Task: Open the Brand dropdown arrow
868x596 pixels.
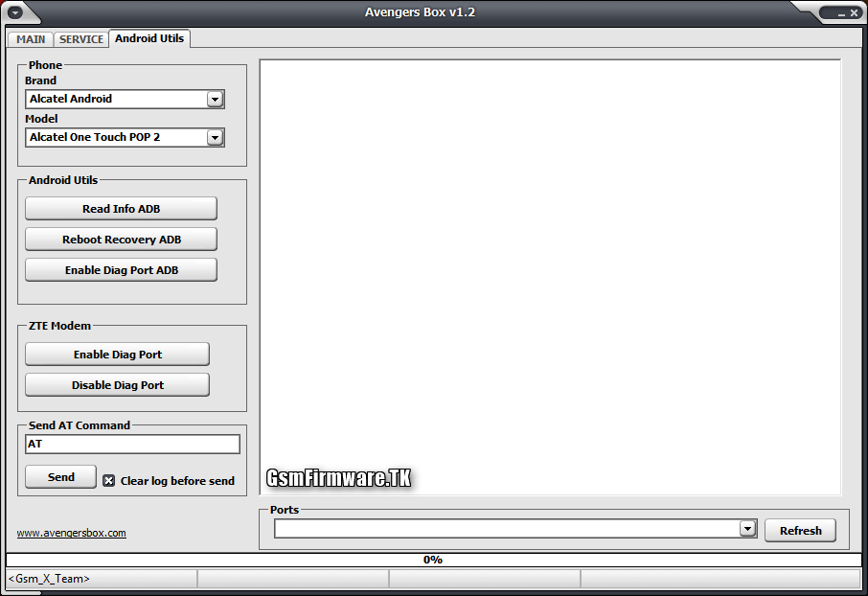Action: click(215, 99)
